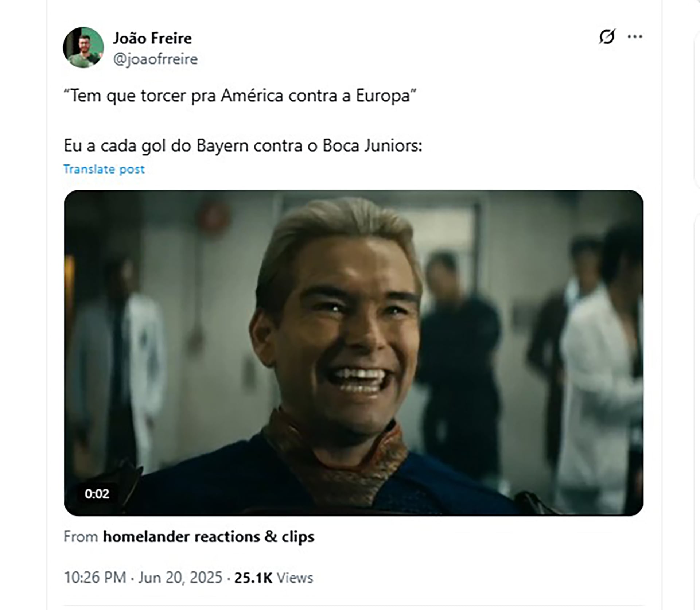Click the 0:02 video duration badge

click(97, 494)
